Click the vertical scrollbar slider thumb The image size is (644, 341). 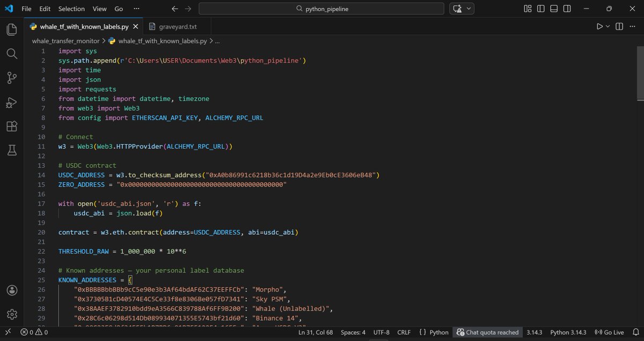640,73
